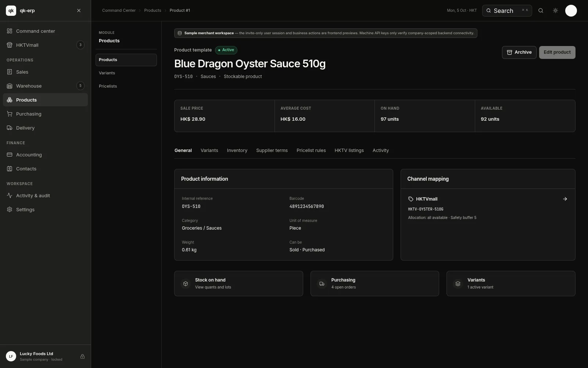This screenshot has width=588, height=368.
Task: Click the layers icon on Variants card
Action: coord(458,284)
